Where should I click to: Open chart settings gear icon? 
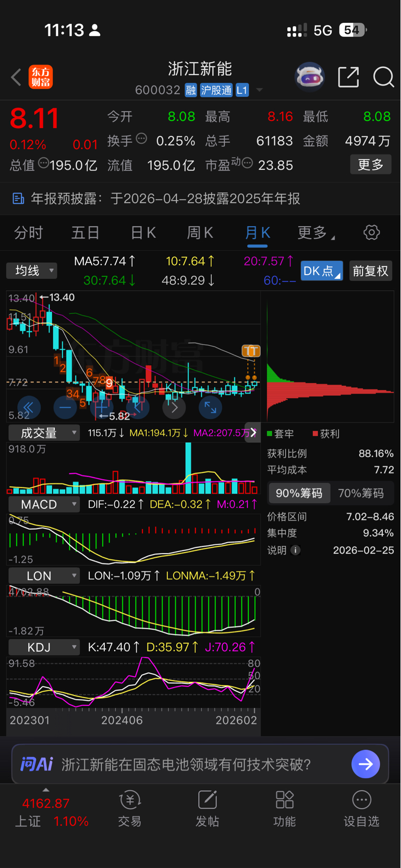(x=371, y=233)
